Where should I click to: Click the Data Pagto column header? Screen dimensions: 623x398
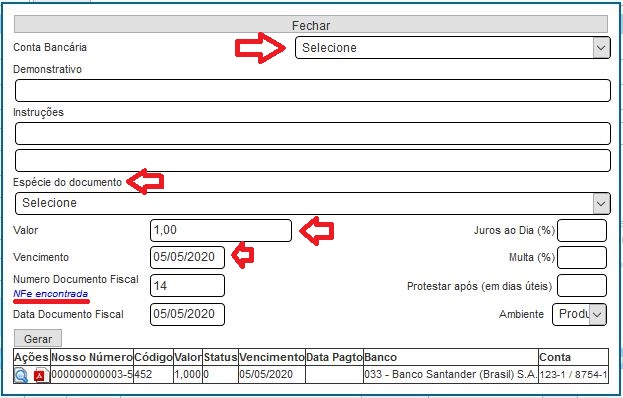tap(335, 357)
